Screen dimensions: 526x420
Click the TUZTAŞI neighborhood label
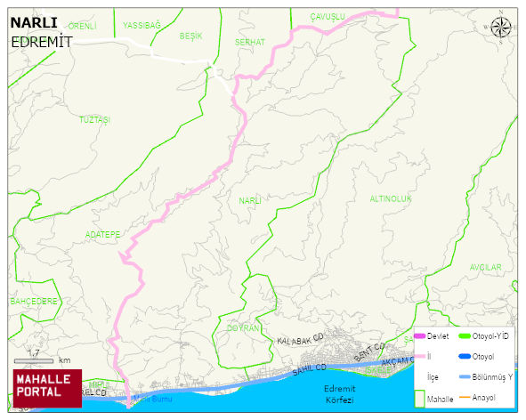pyautogui.click(x=94, y=120)
